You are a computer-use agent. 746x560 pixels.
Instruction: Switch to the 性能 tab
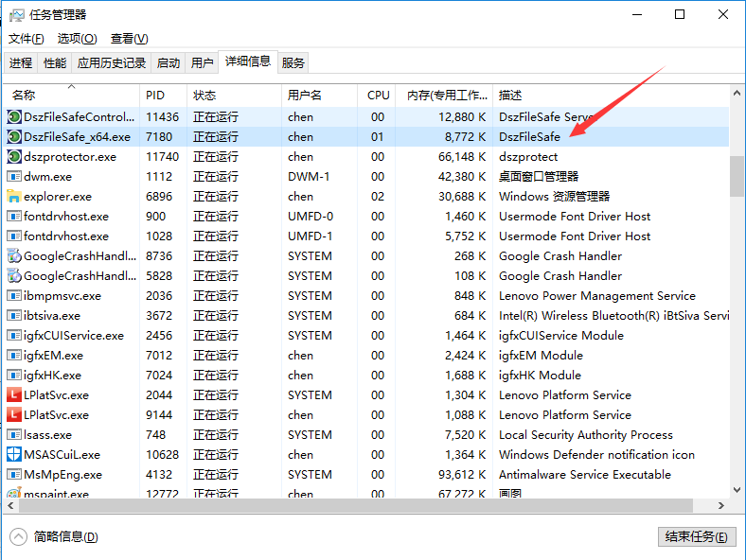(x=55, y=62)
